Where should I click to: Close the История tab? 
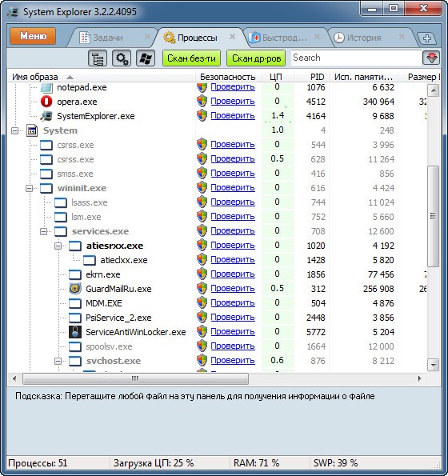[402, 37]
